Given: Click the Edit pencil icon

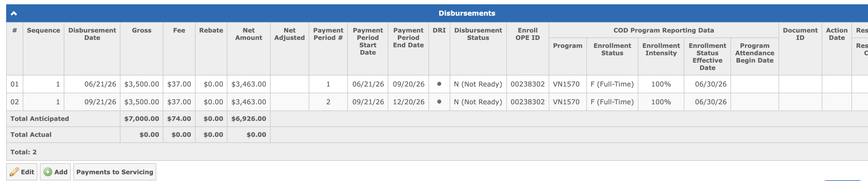Looking at the screenshot, I should [14, 172].
